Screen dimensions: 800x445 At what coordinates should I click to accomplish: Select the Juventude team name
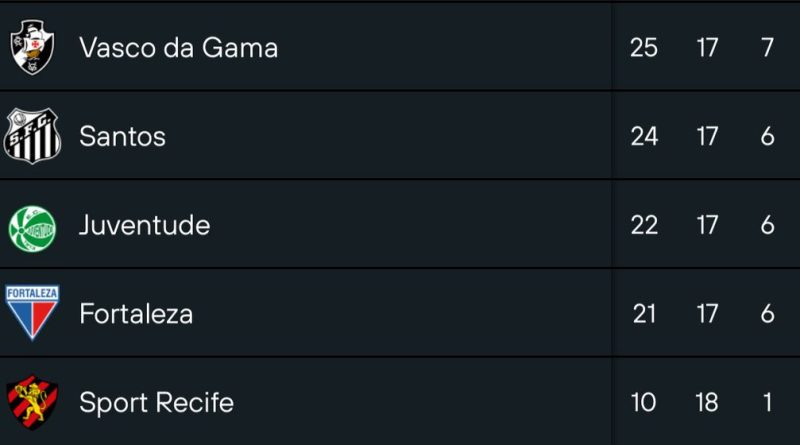pos(144,225)
